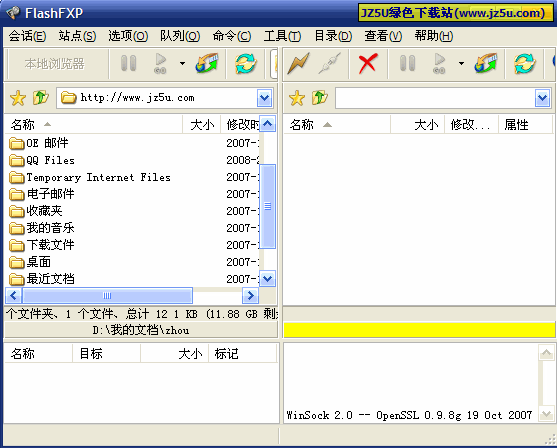Go up one folder in right pane
Image resolution: width=557 pixels, height=448 pixels.
click(x=320, y=98)
